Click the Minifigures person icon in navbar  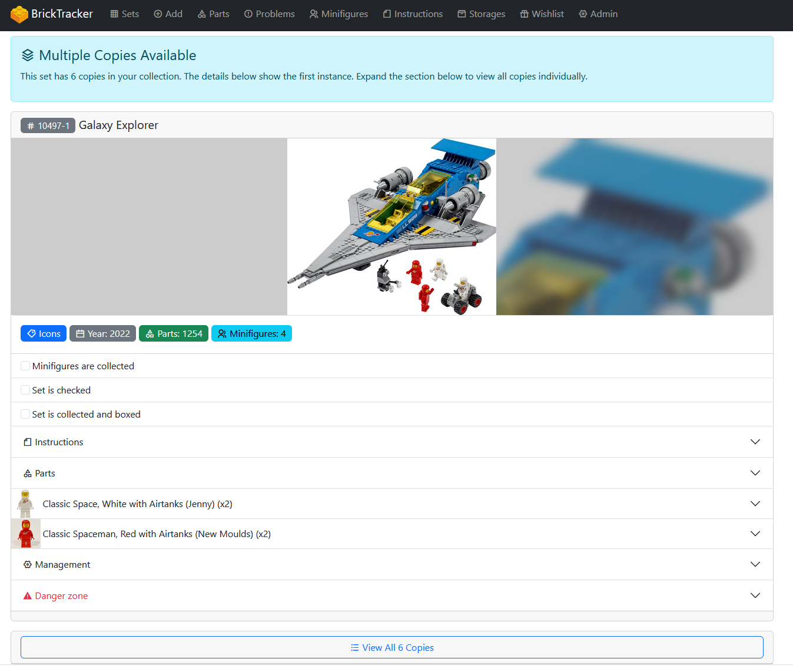[314, 14]
